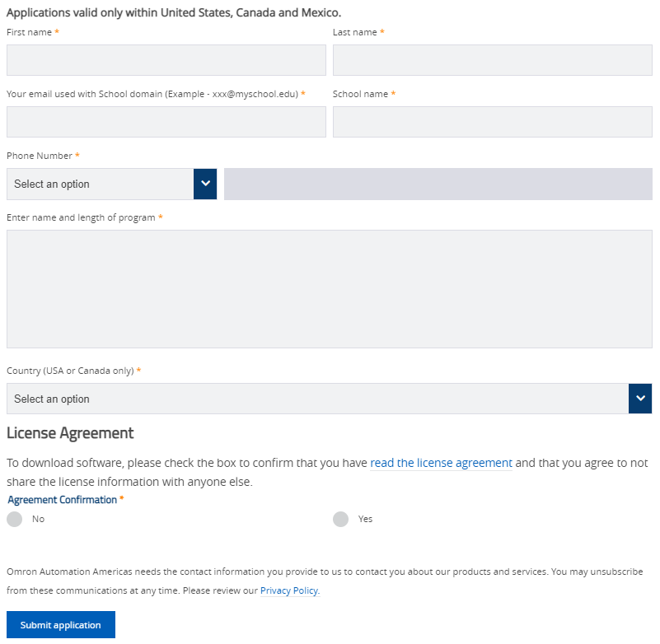Click the 'Agreement Confirmation' label text
The height and width of the screenshot is (644, 660).
point(63,500)
